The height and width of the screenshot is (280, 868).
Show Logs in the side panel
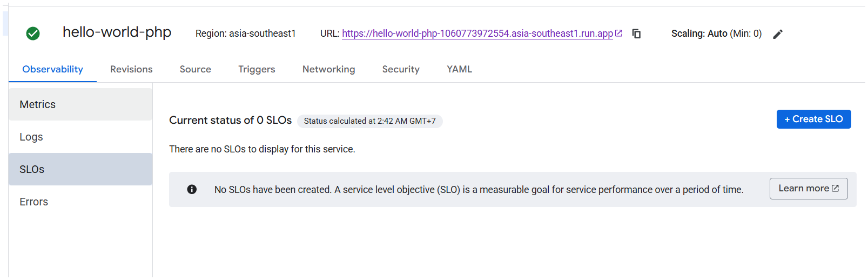tap(80, 137)
